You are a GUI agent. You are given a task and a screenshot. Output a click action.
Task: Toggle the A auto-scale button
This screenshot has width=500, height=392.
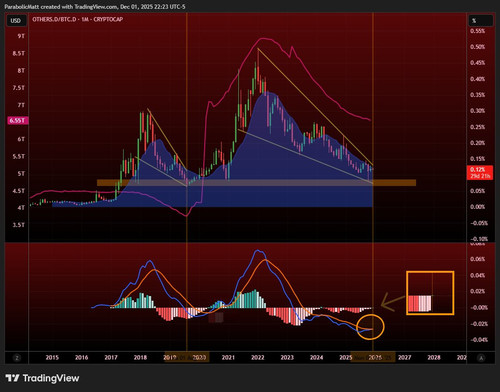pos(481,358)
